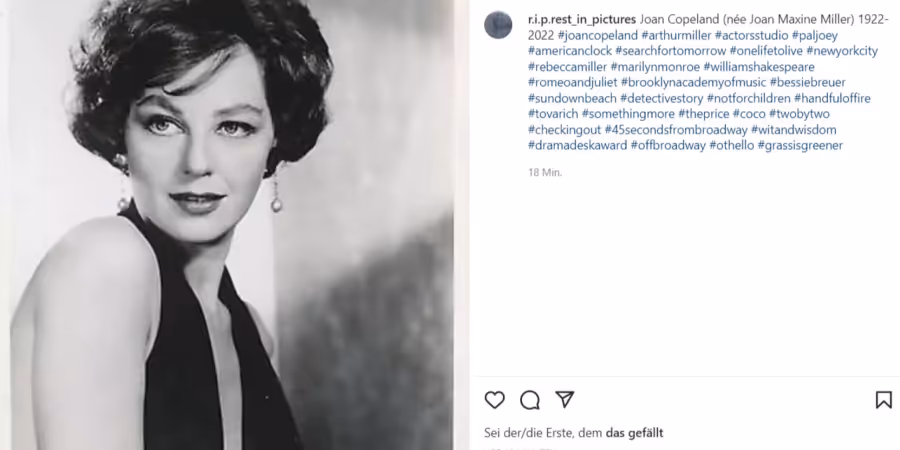
Task: Open r.i.p.rest_in_pictures username link
Action: [x=581, y=20]
